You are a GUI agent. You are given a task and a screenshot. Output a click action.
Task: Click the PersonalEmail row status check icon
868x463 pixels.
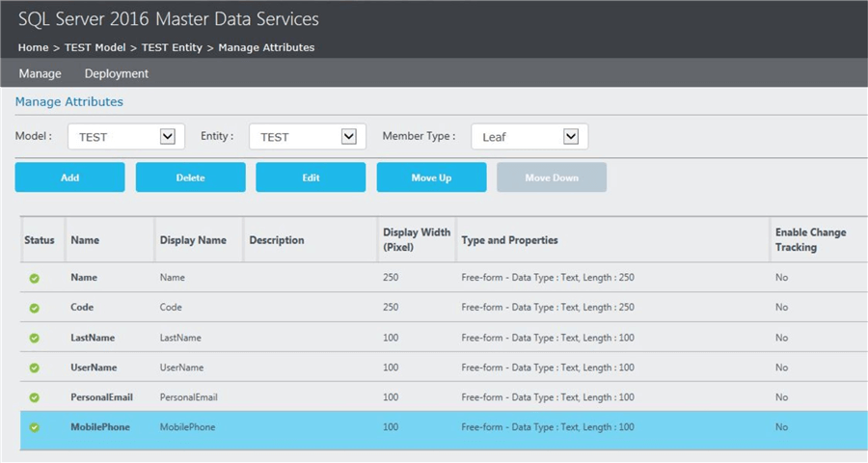35,397
